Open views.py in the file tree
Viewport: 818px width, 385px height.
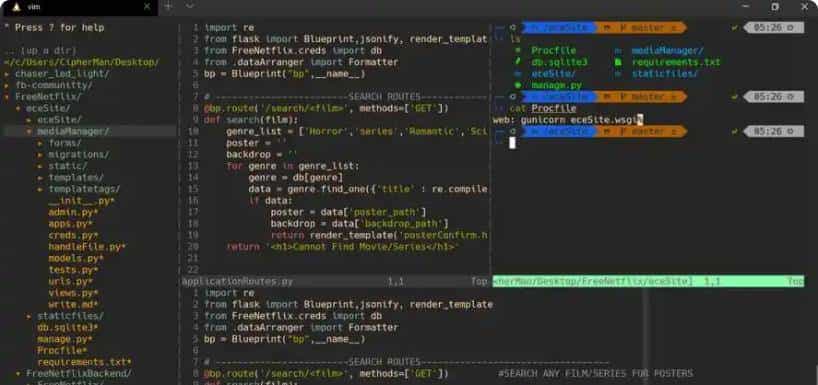pyautogui.click(x=74, y=293)
